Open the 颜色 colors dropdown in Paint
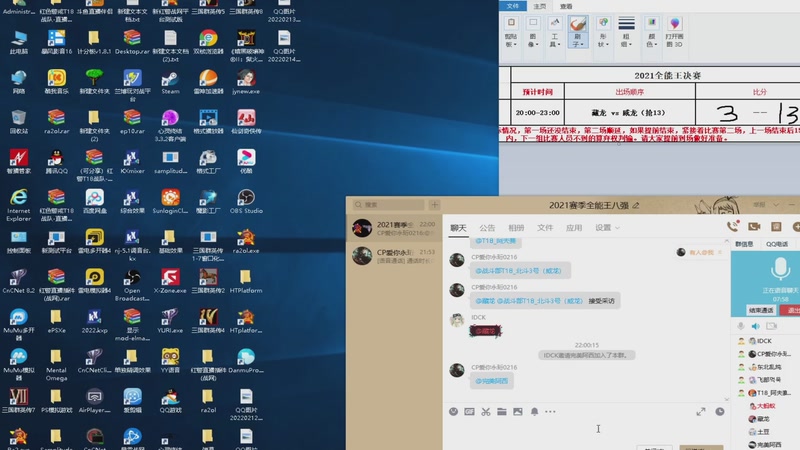 tap(652, 41)
